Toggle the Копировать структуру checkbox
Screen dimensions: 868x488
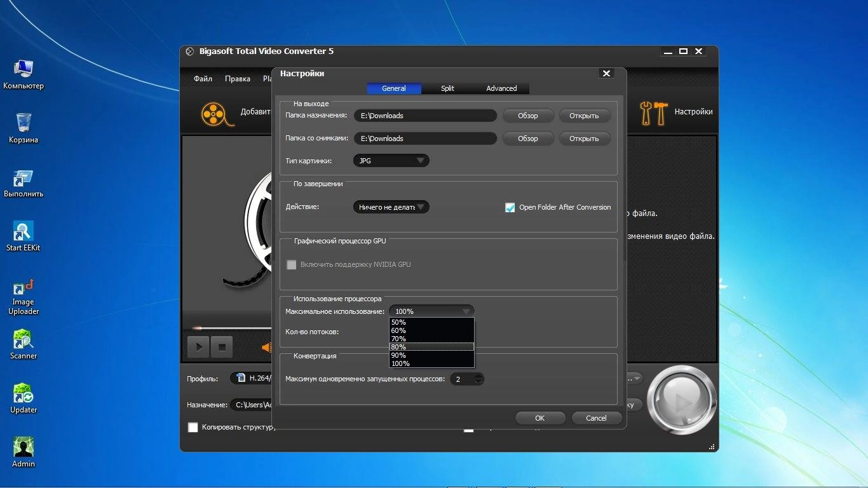click(193, 428)
